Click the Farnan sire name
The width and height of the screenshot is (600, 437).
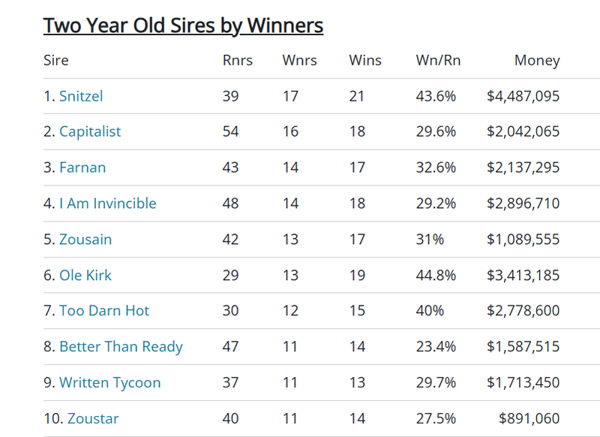pyautogui.click(x=82, y=168)
